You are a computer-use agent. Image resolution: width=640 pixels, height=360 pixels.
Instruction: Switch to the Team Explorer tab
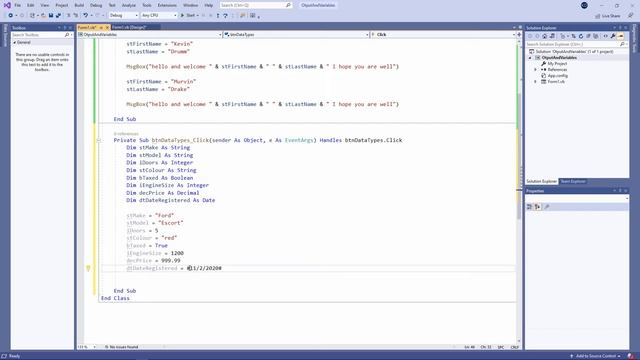(x=573, y=181)
